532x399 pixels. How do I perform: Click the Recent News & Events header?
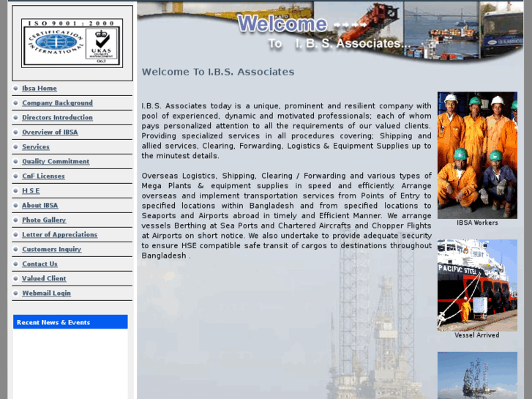coord(70,322)
